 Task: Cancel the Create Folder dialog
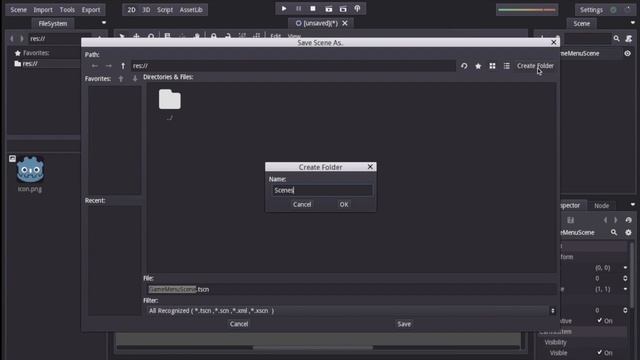pyautogui.click(x=302, y=204)
